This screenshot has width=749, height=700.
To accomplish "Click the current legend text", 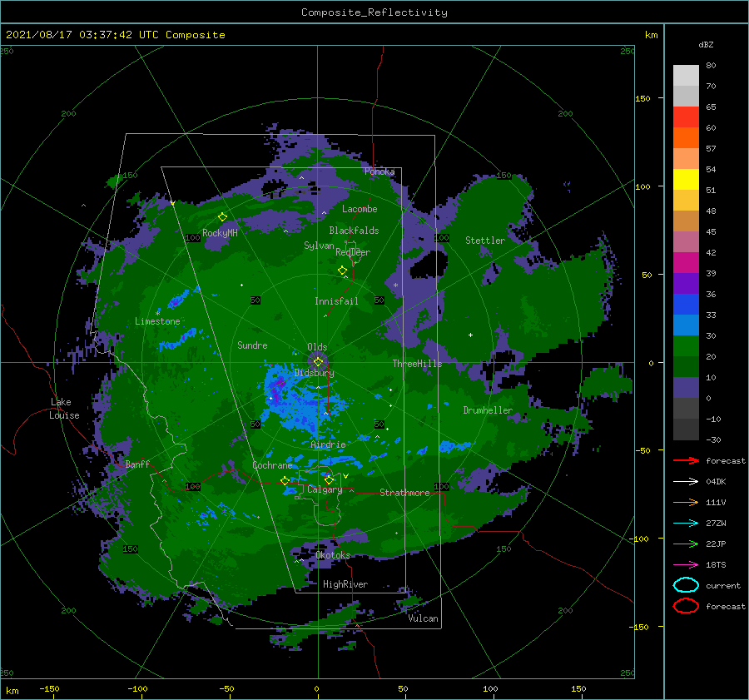I will click(x=723, y=585).
